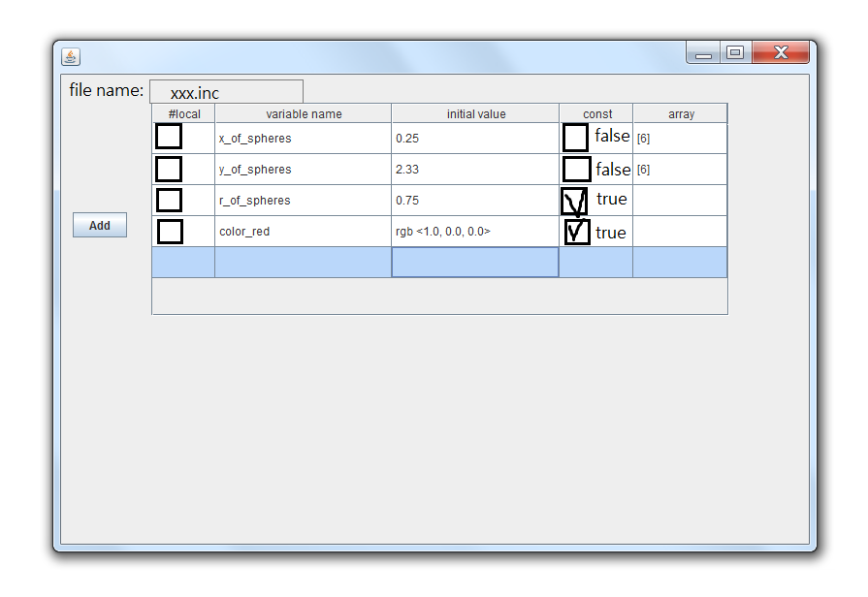Enable #local checkbox for r_of_spheres

click(169, 200)
